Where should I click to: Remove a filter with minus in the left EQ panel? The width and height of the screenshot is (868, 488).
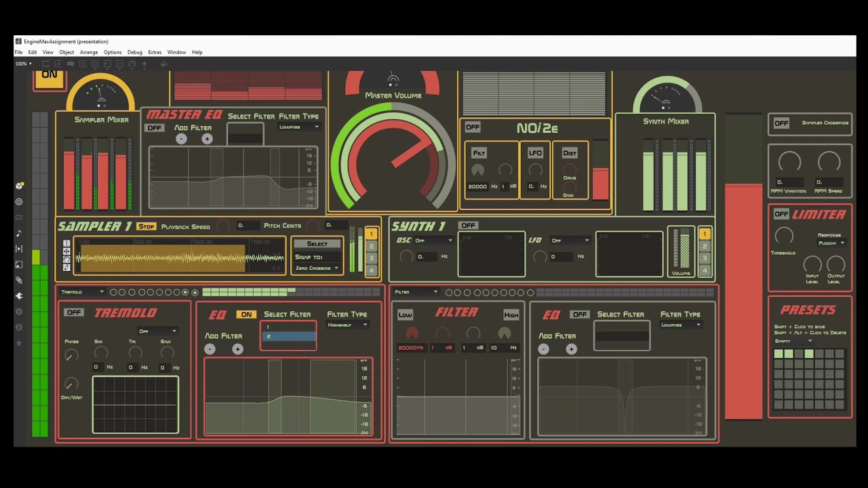(210, 348)
